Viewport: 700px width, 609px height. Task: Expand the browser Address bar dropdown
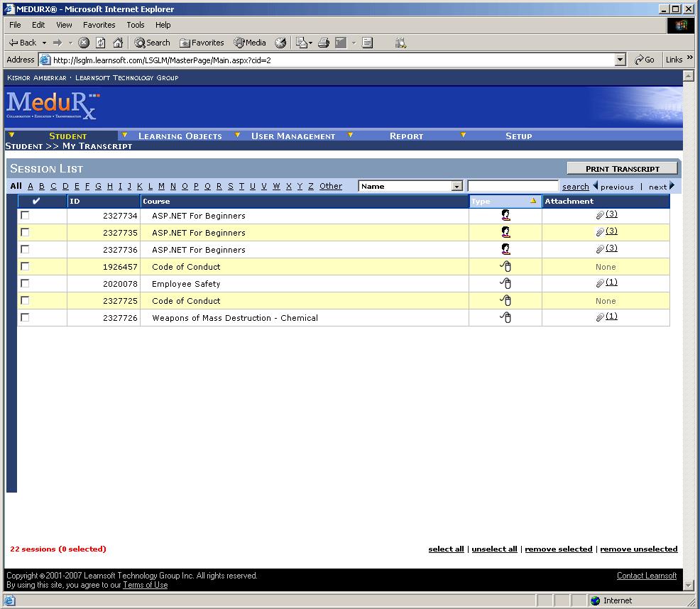coord(620,60)
